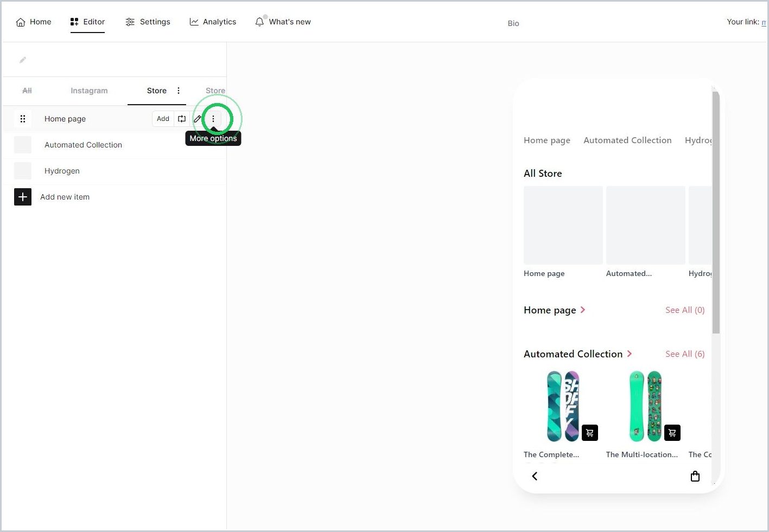Image resolution: width=769 pixels, height=532 pixels.
Task: Click the pencil edit icon above tabs
Action: [23, 60]
